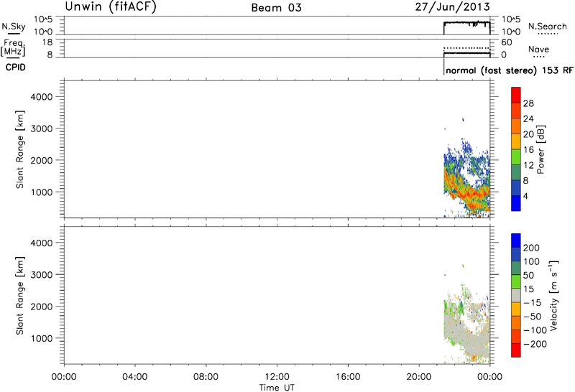The height and width of the screenshot is (392, 575).
Task: Click 'normal (fast stereo) 153 RF' text
Action: 510,70
